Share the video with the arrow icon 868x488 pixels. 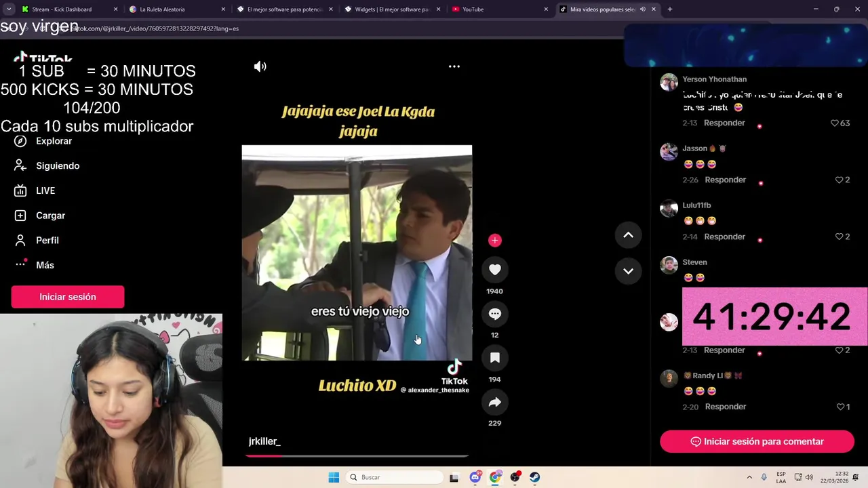(x=495, y=402)
